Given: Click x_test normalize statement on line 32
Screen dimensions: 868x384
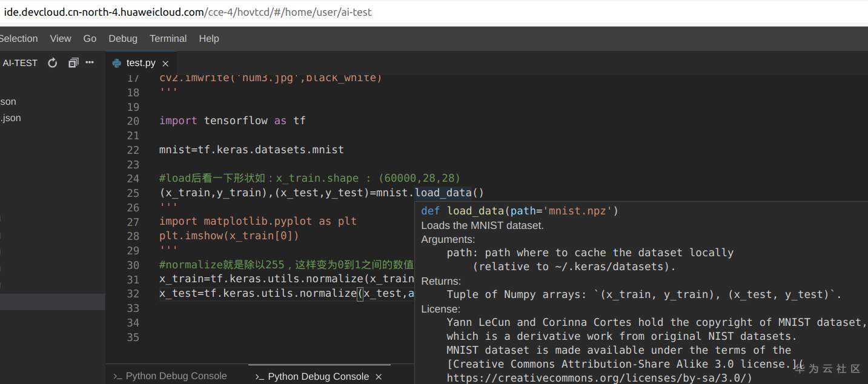Looking at the screenshot, I should [x=287, y=293].
